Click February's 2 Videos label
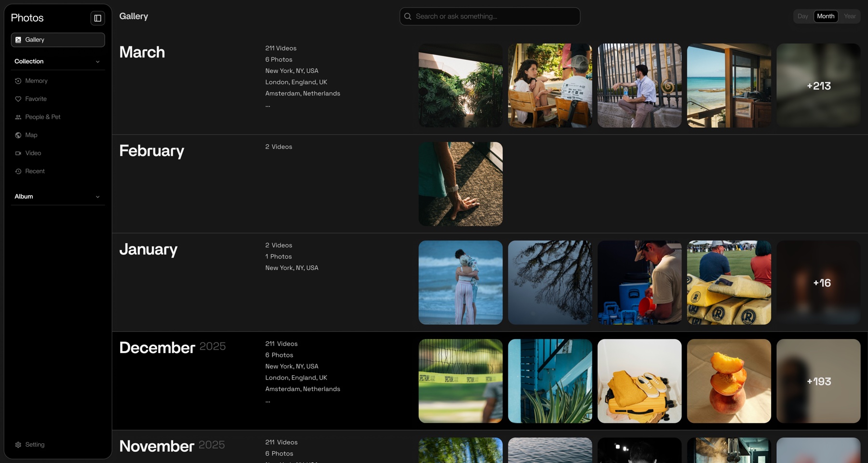868x463 pixels. (279, 147)
